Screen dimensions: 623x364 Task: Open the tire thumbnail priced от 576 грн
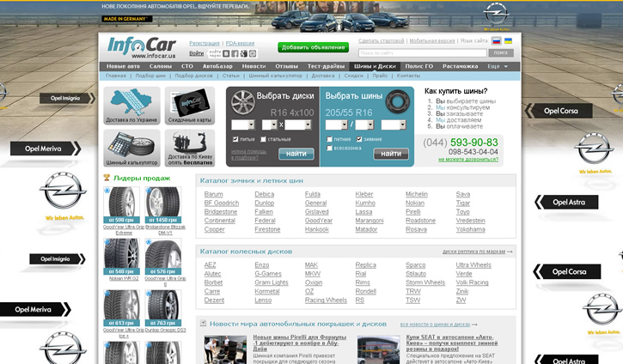click(163, 257)
